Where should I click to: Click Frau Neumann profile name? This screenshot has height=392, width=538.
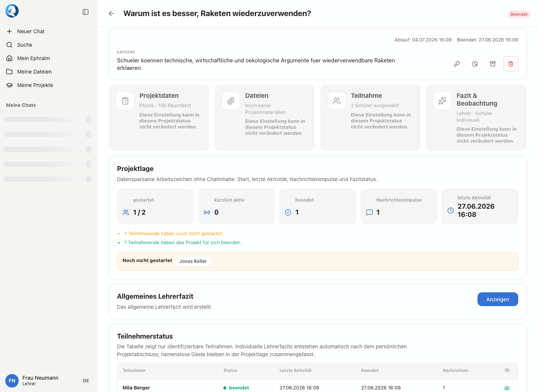40,378
